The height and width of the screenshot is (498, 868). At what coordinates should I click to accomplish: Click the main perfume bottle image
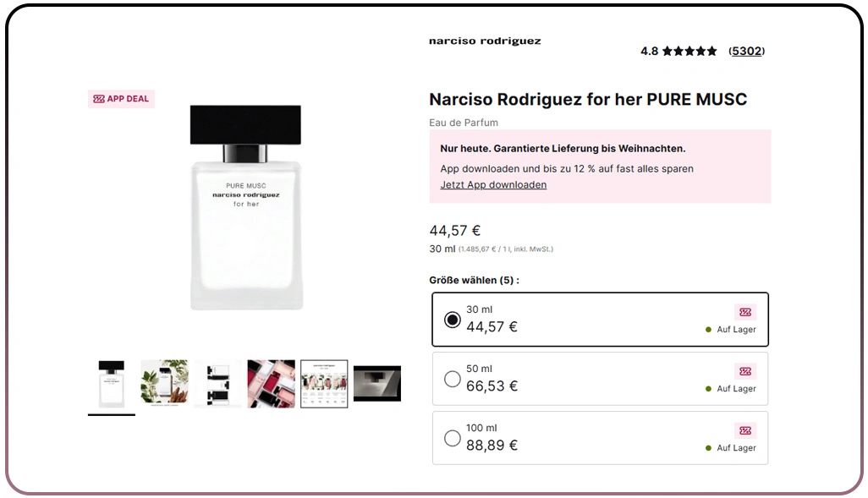tap(246, 207)
